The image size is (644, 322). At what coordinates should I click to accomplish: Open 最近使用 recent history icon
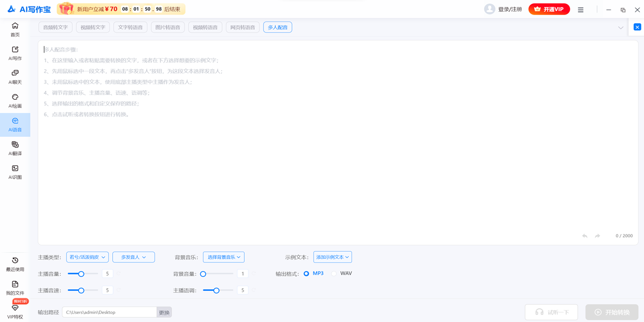point(15,261)
